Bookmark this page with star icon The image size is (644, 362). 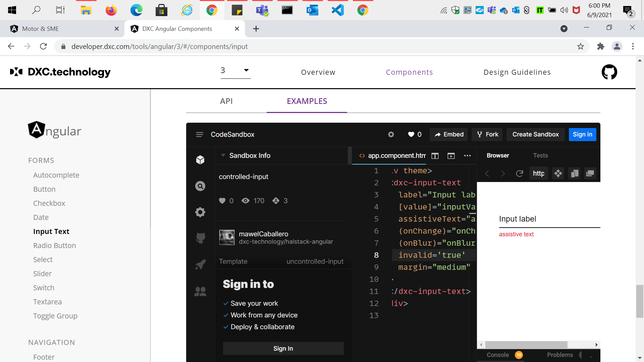(x=581, y=47)
